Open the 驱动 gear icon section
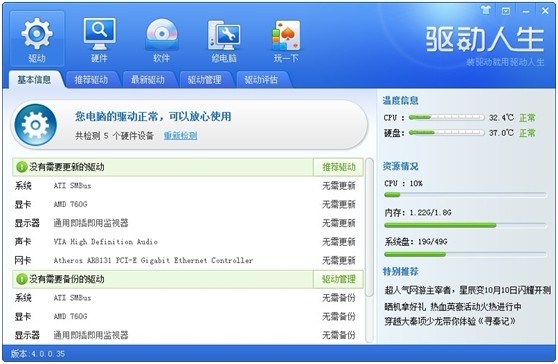The width and height of the screenshot is (558, 364). tap(37, 38)
